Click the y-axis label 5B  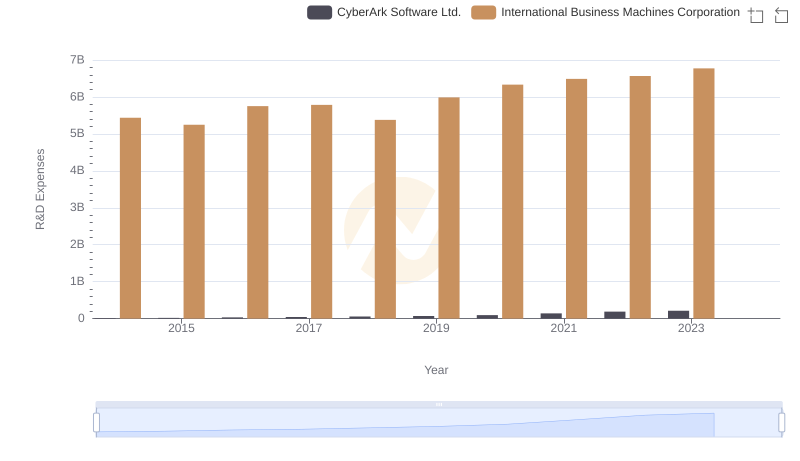(x=77, y=134)
